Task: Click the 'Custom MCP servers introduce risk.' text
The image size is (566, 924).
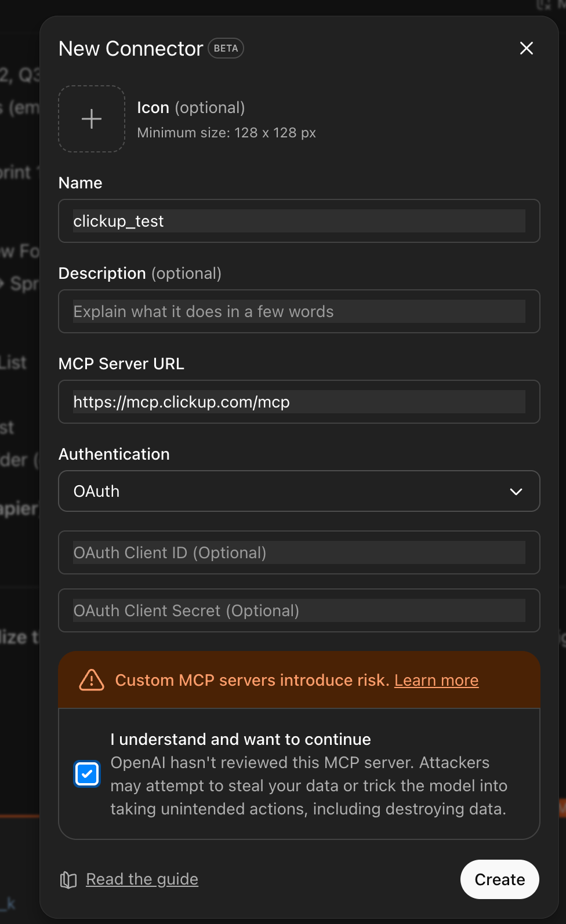Action: pyautogui.click(x=252, y=680)
